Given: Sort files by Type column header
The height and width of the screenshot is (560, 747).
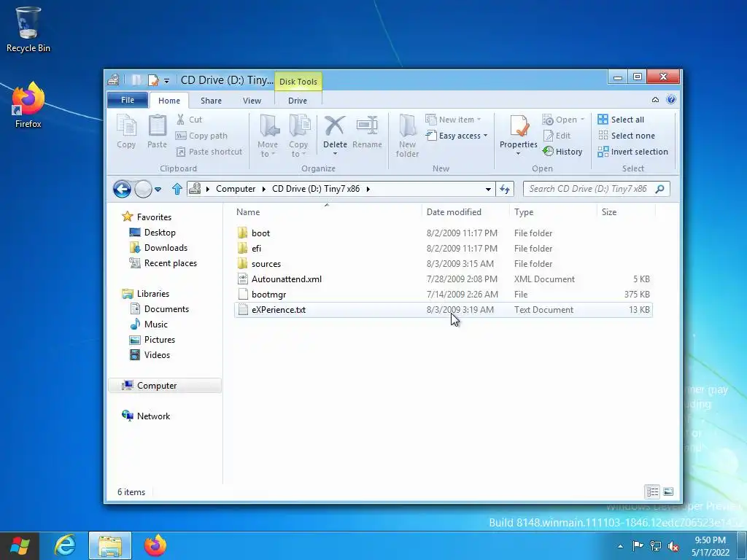Looking at the screenshot, I should click(524, 212).
